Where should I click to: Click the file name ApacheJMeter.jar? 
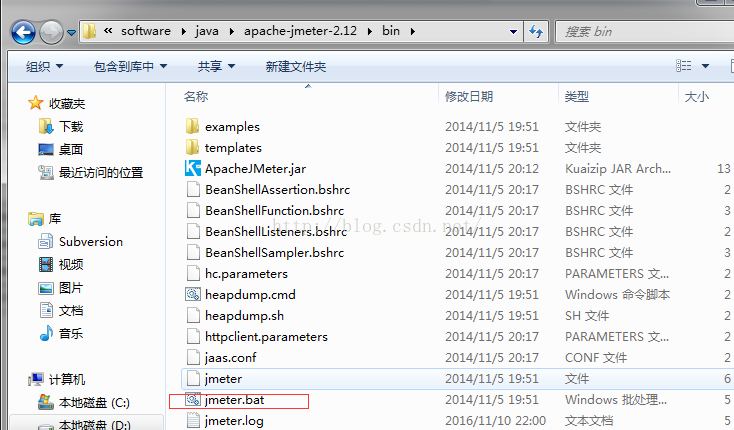tap(256, 168)
